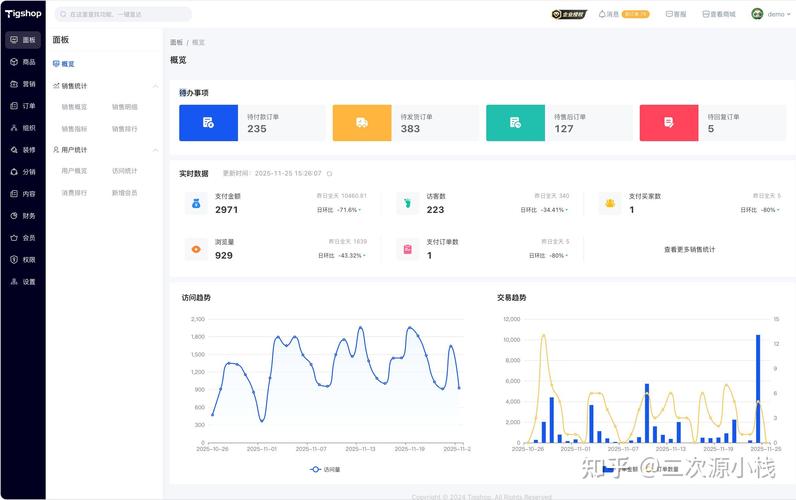796x500 pixels.
Task: Open 销售指标 submenu item
Action: pos(74,129)
